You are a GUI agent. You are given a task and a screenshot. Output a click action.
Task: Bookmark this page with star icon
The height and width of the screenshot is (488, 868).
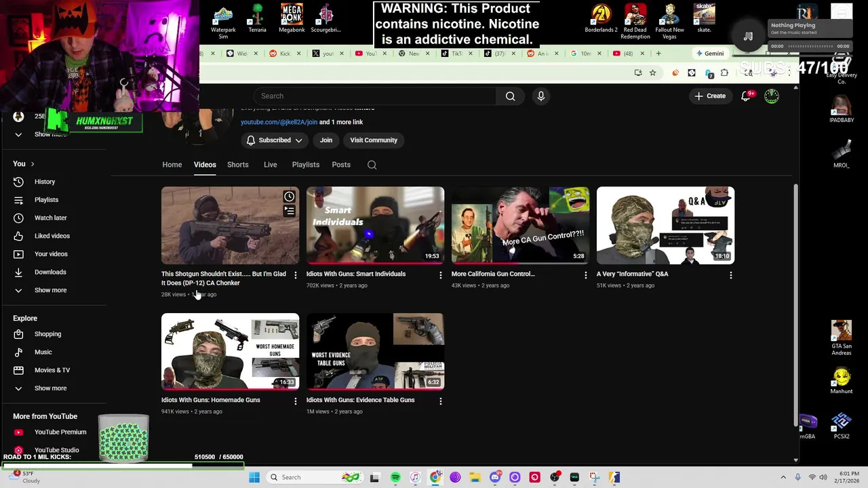652,73
